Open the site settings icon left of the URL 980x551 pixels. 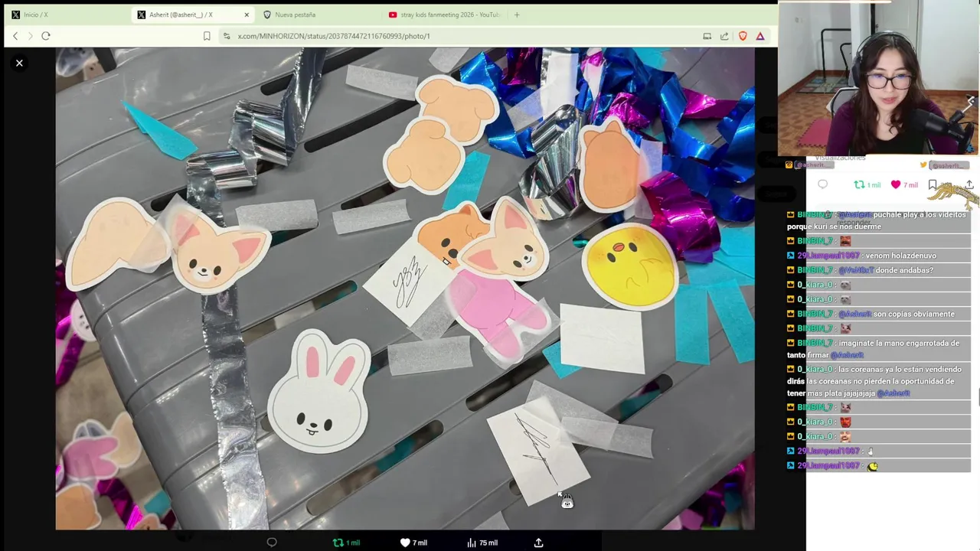[227, 36]
